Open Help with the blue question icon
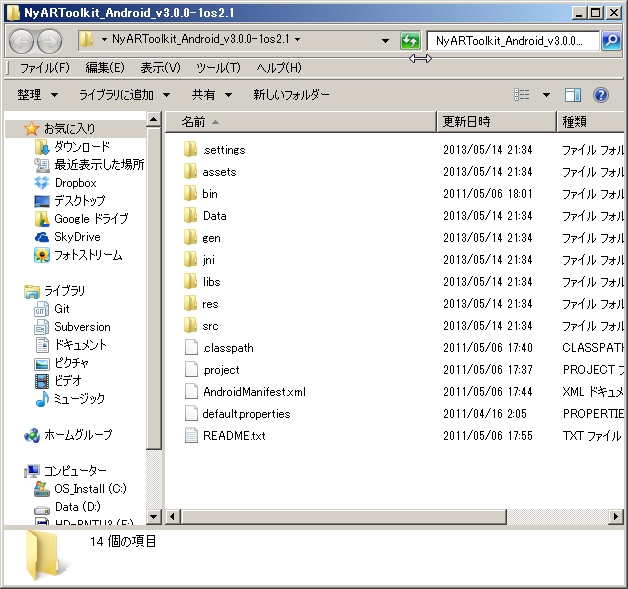 pyautogui.click(x=601, y=95)
